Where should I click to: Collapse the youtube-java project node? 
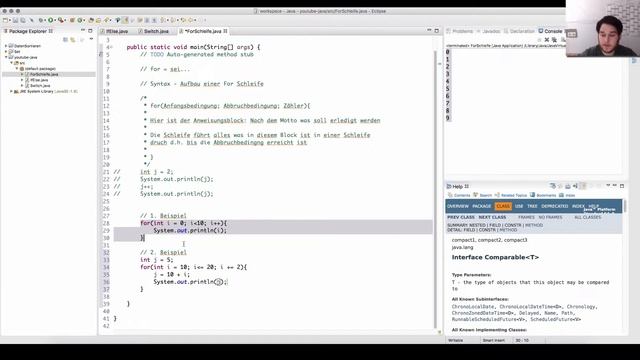[x=6, y=58]
